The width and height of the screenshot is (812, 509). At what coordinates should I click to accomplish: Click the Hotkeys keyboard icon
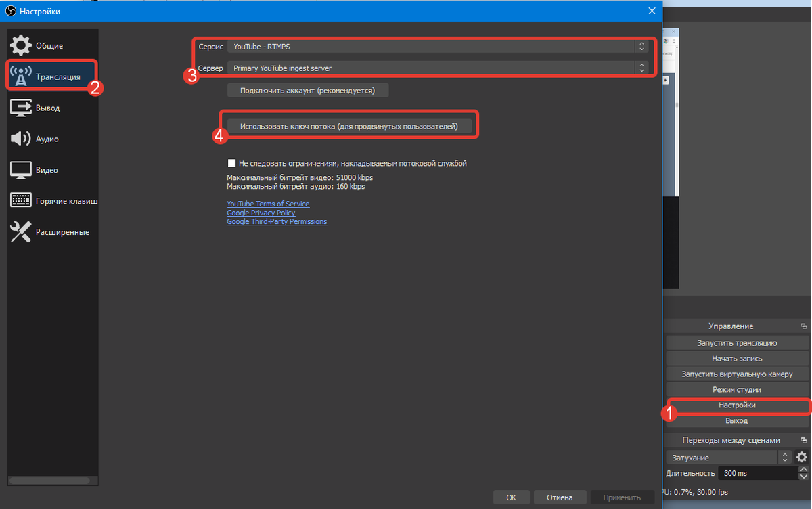(x=20, y=201)
